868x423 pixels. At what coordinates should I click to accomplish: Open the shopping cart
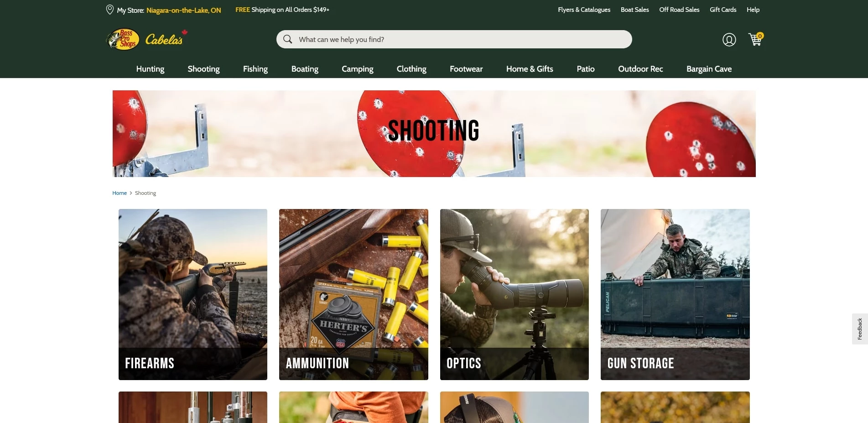click(755, 40)
